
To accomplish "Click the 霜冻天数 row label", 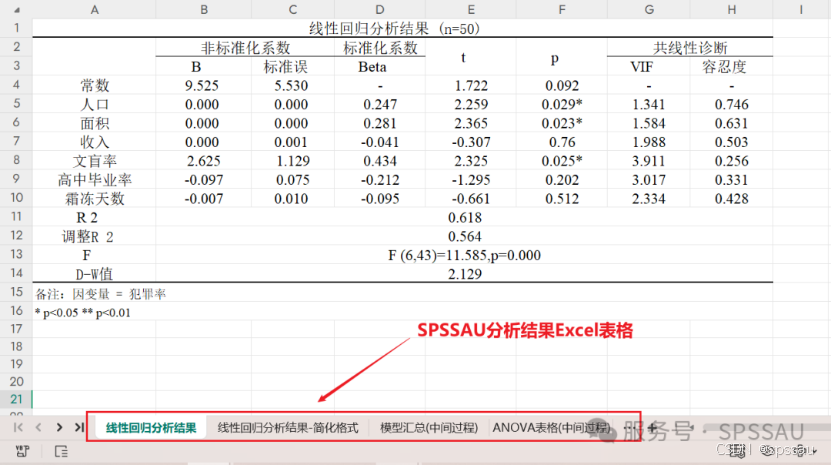I will [94, 199].
